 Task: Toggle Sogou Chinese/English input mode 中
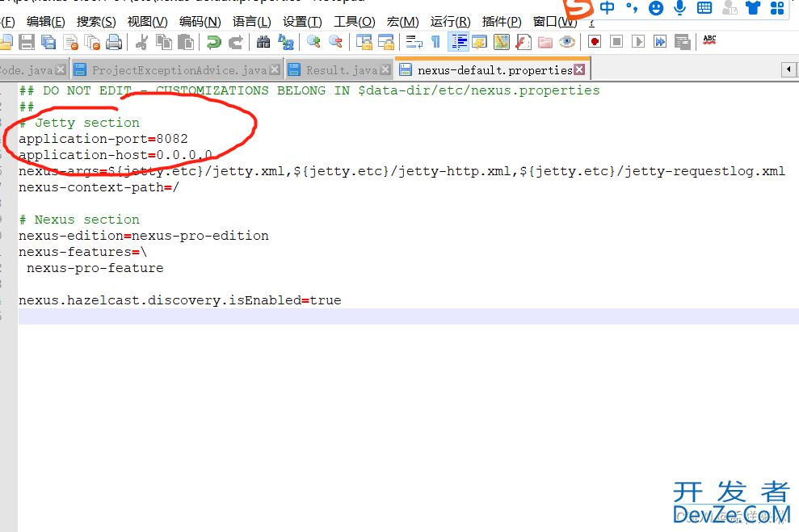coord(607,7)
